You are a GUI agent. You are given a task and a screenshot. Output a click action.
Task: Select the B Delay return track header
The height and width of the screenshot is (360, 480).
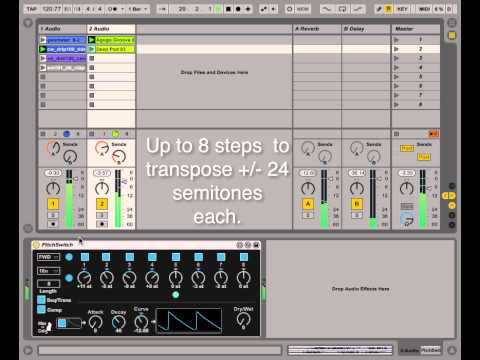pyautogui.click(x=366, y=29)
